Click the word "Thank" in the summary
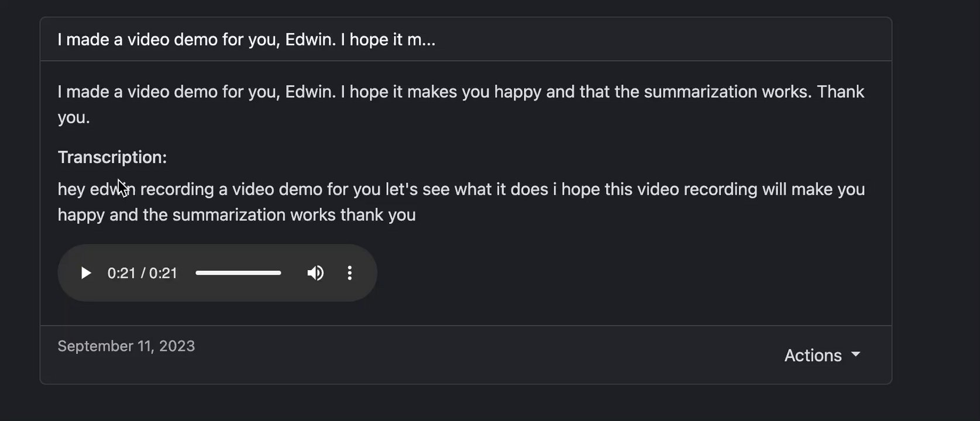 [840, 92]
